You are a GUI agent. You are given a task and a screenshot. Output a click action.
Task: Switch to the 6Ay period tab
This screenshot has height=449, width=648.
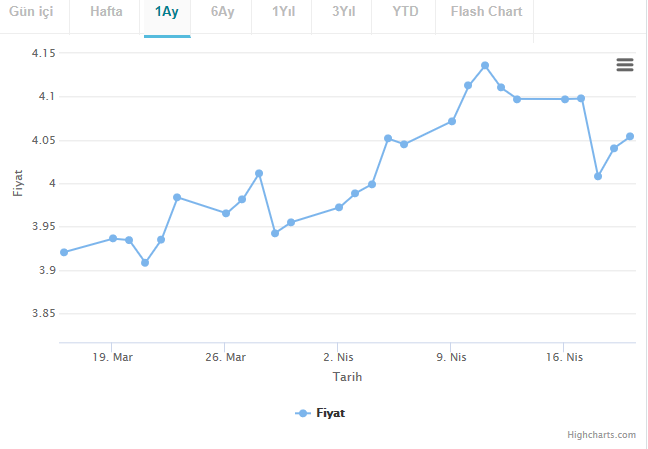223,12
